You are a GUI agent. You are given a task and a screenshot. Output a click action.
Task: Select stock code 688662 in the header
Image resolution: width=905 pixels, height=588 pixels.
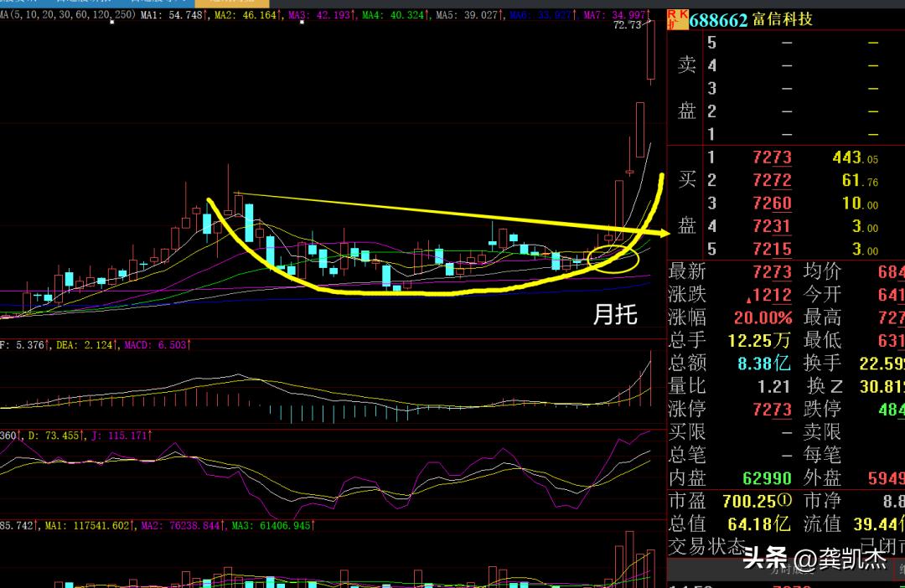point(718,19)
